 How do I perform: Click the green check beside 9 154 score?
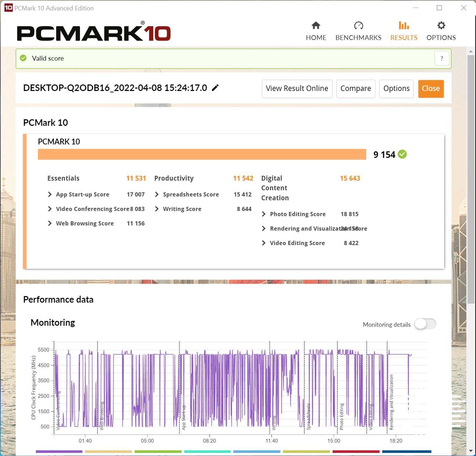(x=402, y=154)
